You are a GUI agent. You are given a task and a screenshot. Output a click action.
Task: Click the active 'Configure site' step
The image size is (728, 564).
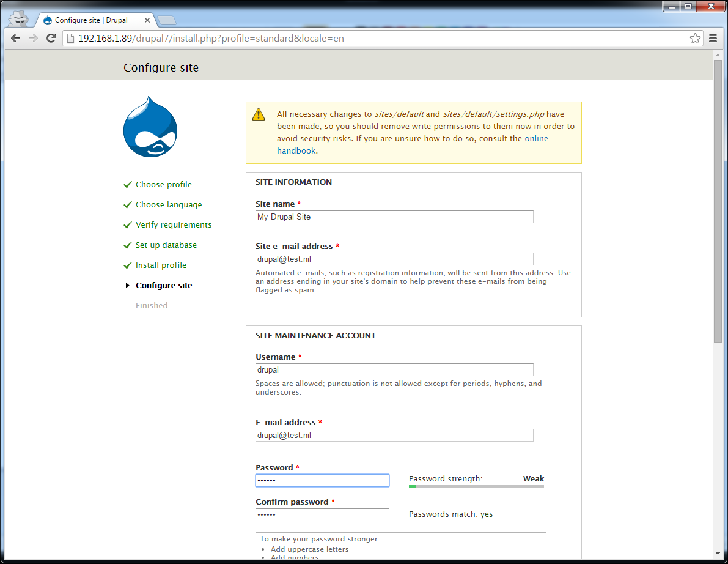164,285
